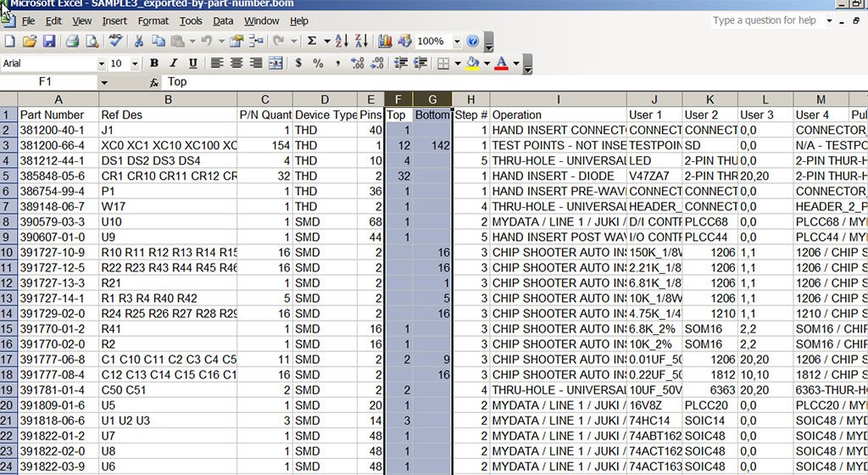Screen dimensions: 868x475
Task: Align cell text right
Action: point(256,63)
